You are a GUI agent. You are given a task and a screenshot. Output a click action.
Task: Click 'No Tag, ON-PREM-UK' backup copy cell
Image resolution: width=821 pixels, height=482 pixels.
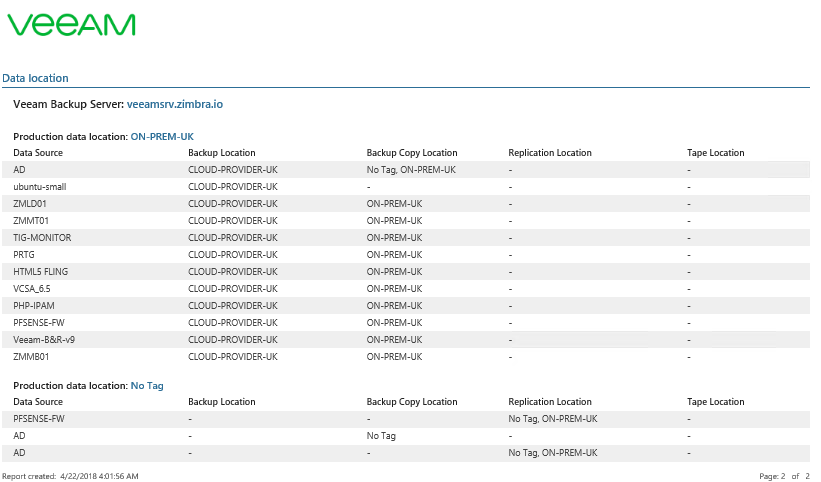tap(411, 170)
